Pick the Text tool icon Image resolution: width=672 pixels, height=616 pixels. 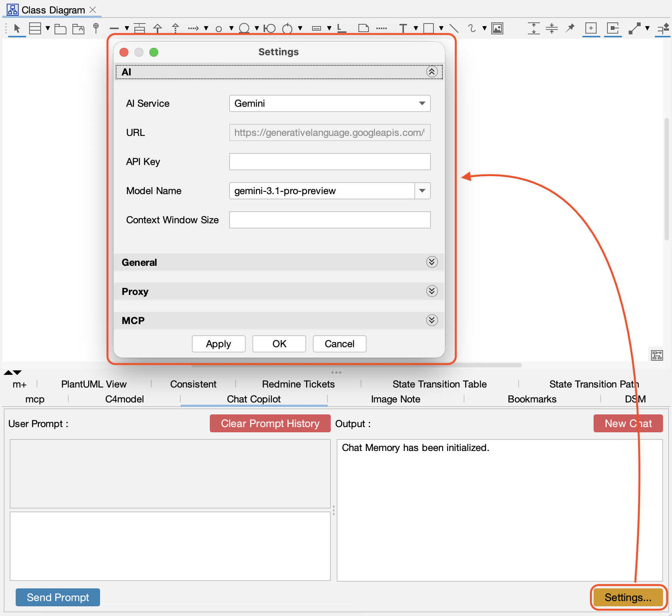(403, 28)
